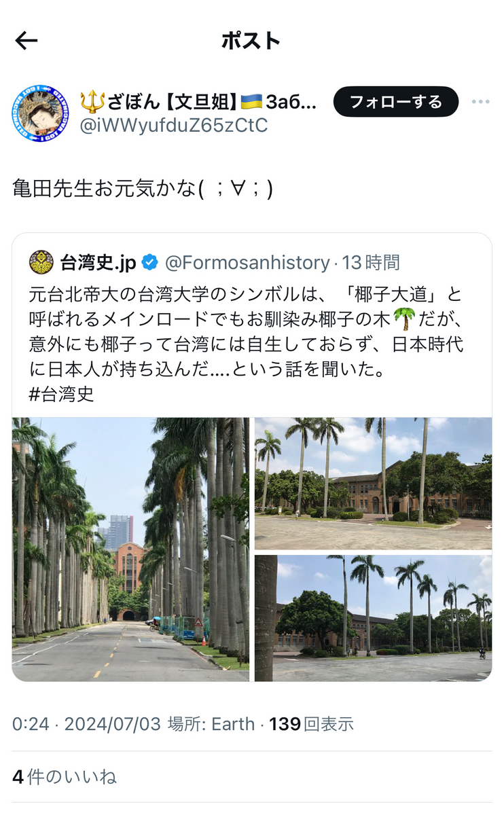504x815 pixels.
Task: Open the top-right brick building photo
Action: (x=373, y=484)
